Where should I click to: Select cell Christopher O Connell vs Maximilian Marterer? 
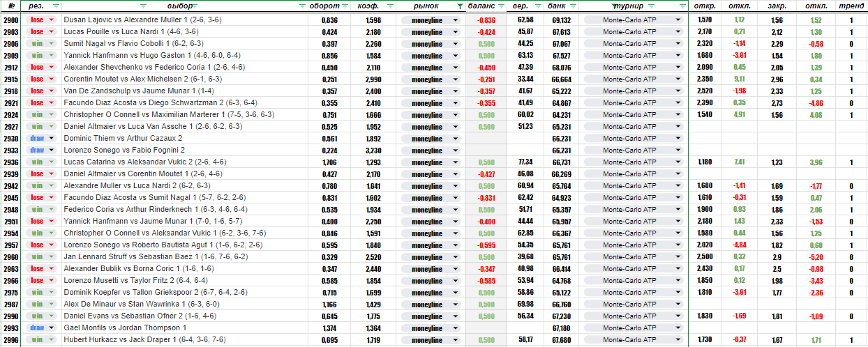point(185,115)
